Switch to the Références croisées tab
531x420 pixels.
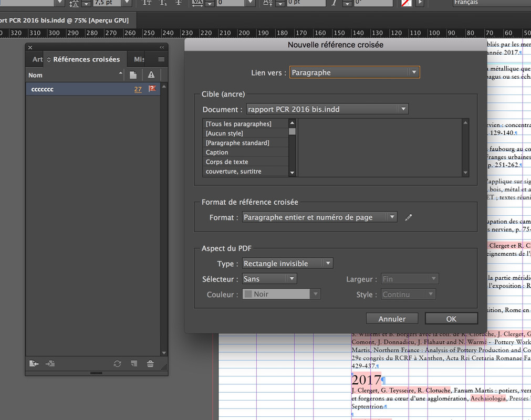86,59
